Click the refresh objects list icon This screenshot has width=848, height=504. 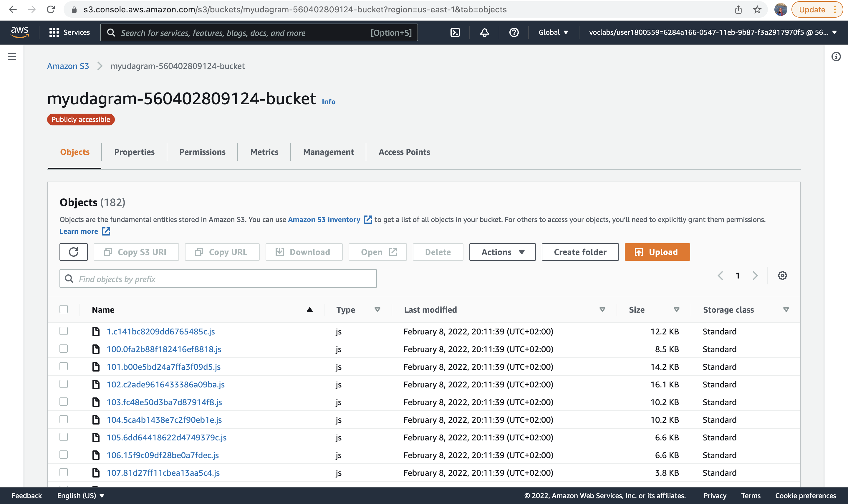click(x=73, y=252)
